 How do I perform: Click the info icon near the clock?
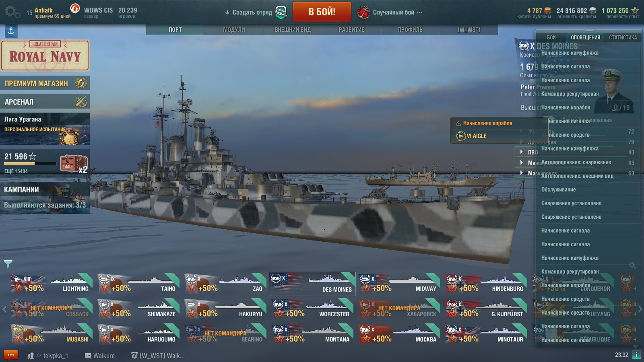(x=636, y=355)
